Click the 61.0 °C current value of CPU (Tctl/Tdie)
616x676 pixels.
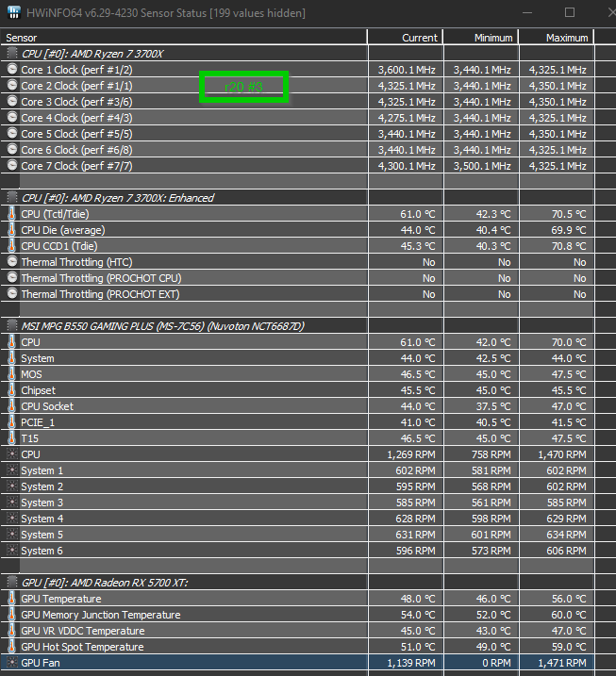(x=418, y=214)
